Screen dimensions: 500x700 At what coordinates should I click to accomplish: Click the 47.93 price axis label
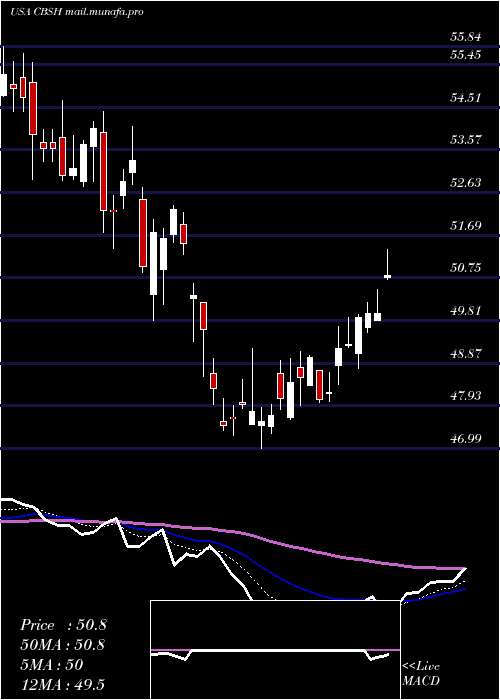coord(468,396)
